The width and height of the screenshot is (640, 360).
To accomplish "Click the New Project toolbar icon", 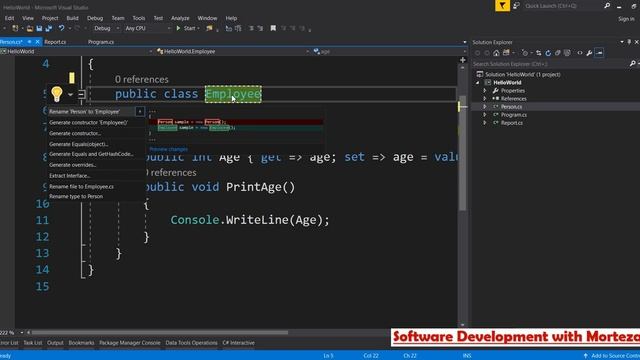I will point(15,28).
